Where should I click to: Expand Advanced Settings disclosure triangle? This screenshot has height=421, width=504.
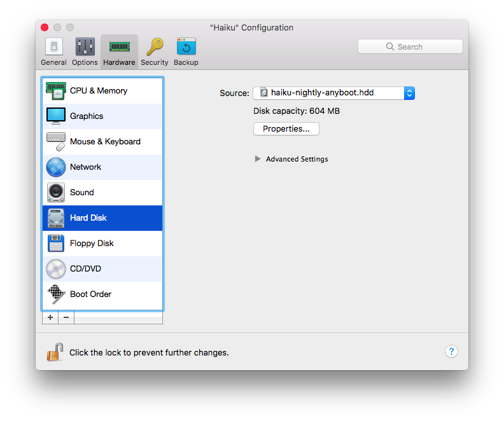click(258, 159)
